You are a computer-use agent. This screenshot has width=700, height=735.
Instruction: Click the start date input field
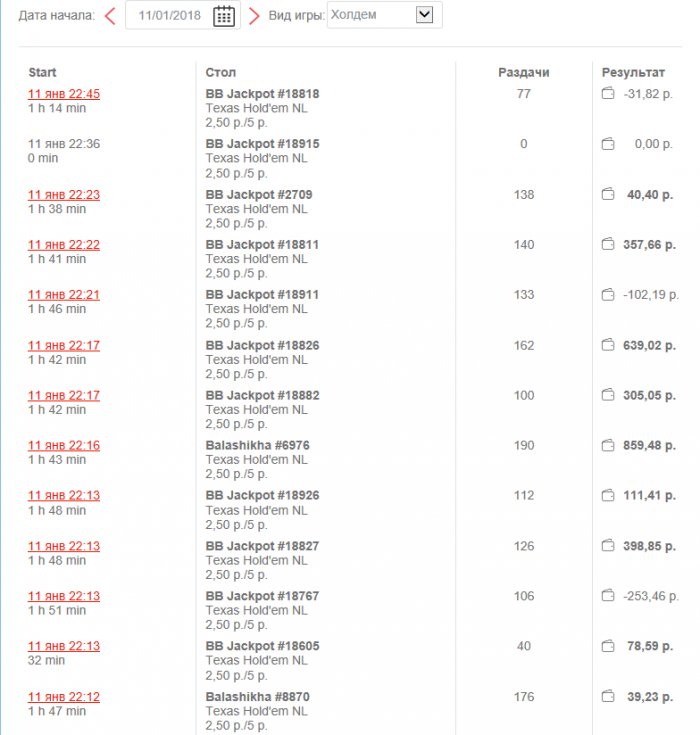click(x=168, y=15)
